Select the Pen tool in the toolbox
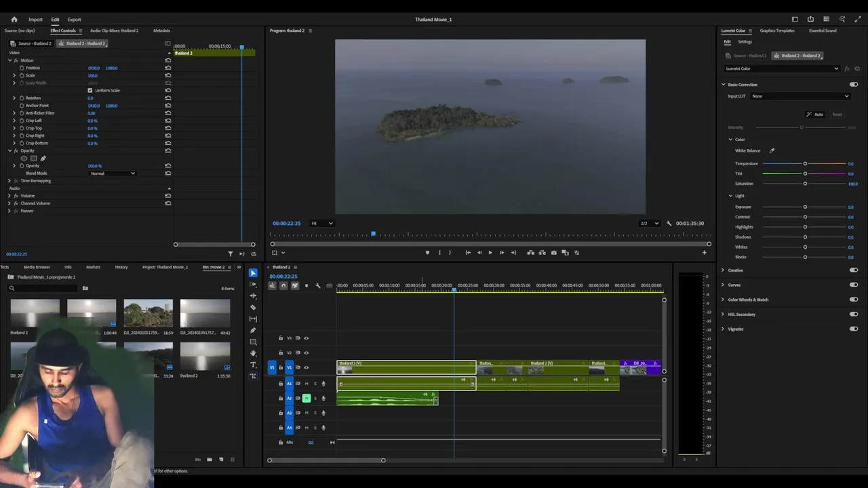 pyautogui.click(x=253, y=330)
